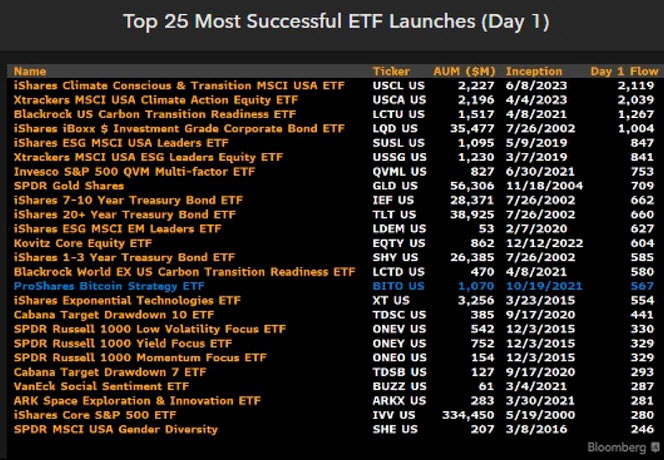Click the BITO US ticker
This screenshot has height=460, width=664.
[x=395, y=286]
